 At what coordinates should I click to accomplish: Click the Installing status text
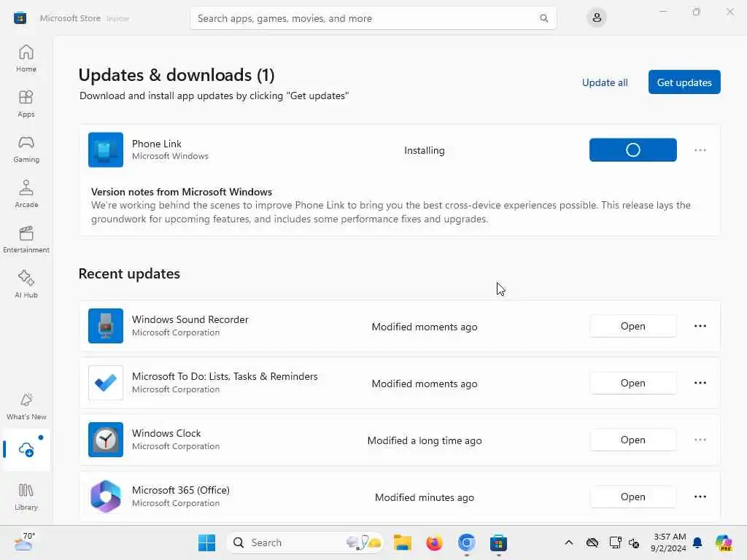point(425,150)
